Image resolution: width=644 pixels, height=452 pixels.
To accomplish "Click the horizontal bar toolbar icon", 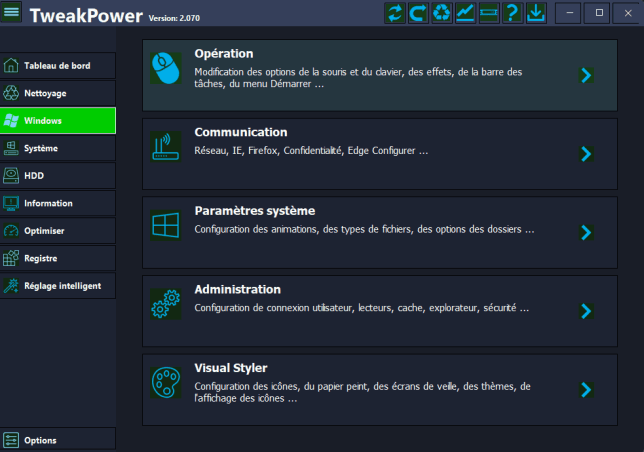I will [x=488, y=14].
